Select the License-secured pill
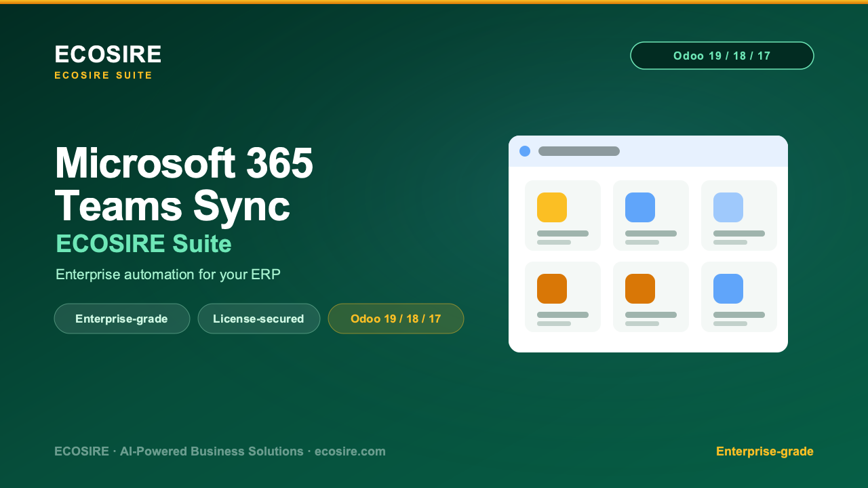 pyautogui.click(x=259, y=319)
